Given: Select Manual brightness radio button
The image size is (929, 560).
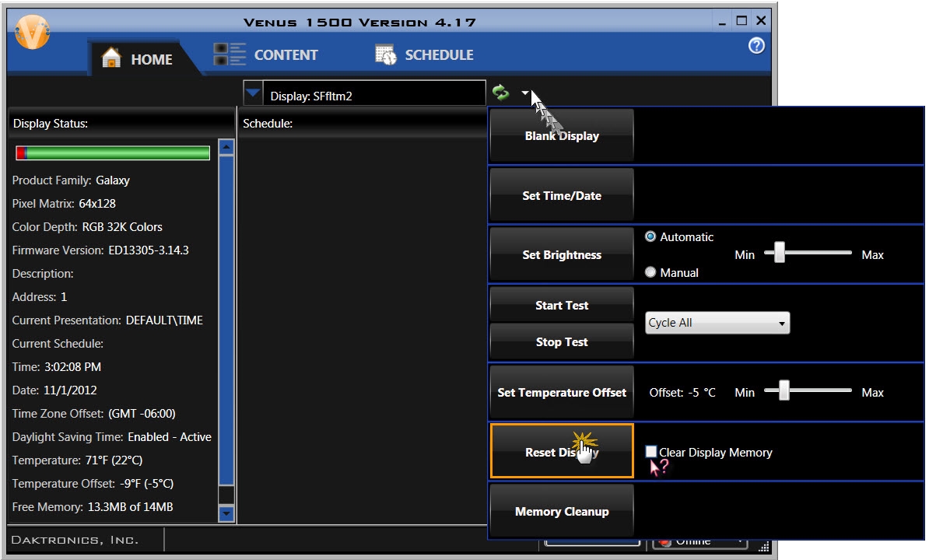Looking at the screenshot, I should pos(650,272).
